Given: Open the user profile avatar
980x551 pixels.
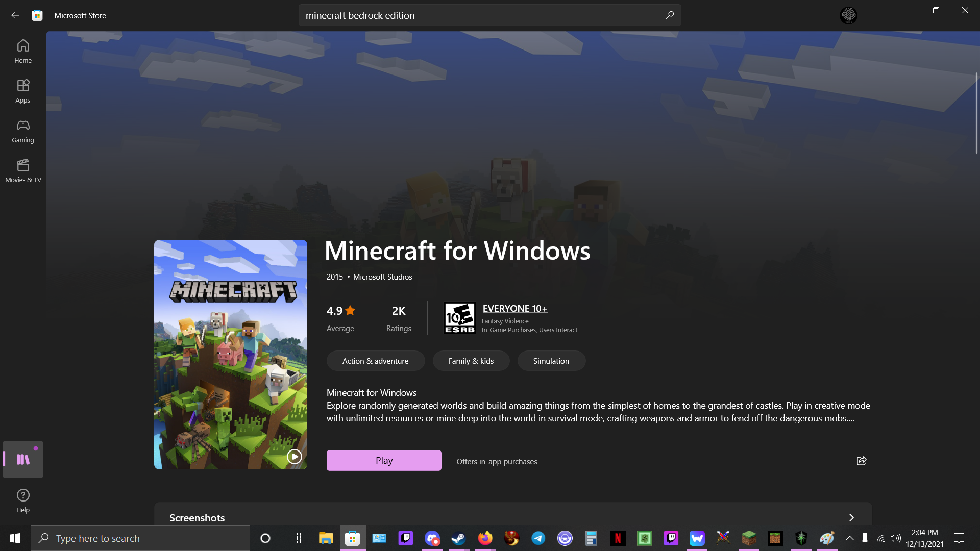Looking at the screenshot, I should tap(848, 15).
